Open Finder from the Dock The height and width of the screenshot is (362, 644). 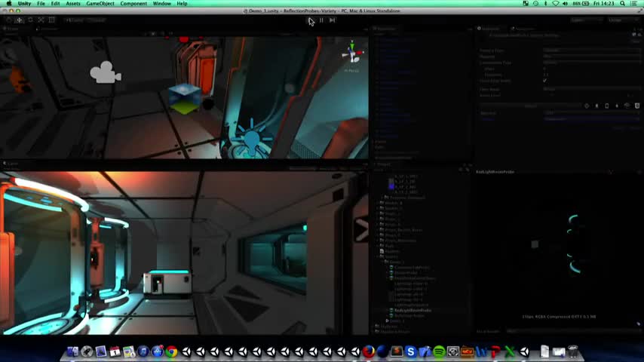click(72, 351)
